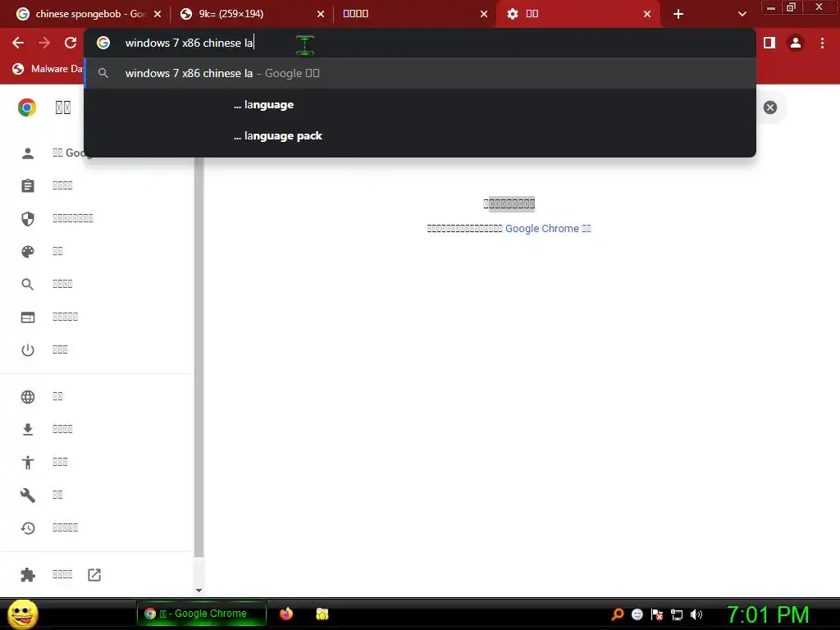Open the autofill clipboard settings section
This screenshot has width=840, height=630.
click(28, 186)
